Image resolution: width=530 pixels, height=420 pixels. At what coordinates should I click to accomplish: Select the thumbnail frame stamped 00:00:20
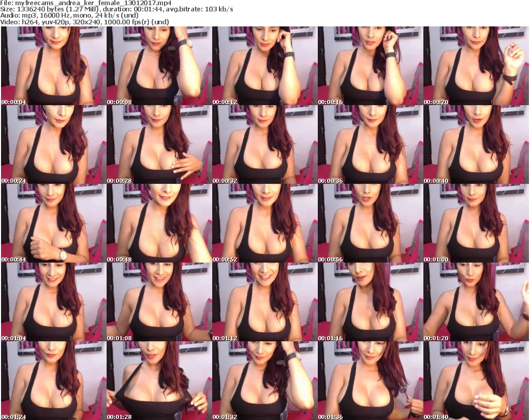pyautogui.click(x=476, y=66)
